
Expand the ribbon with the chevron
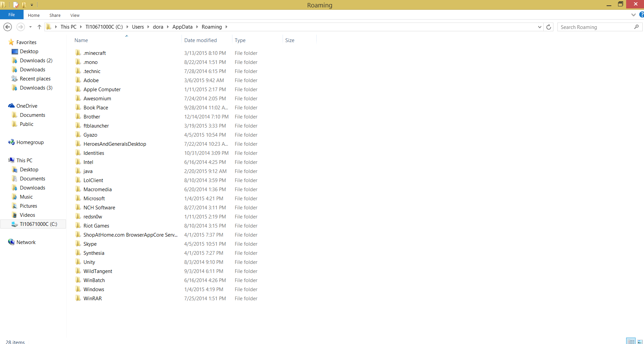click(633, 15)
